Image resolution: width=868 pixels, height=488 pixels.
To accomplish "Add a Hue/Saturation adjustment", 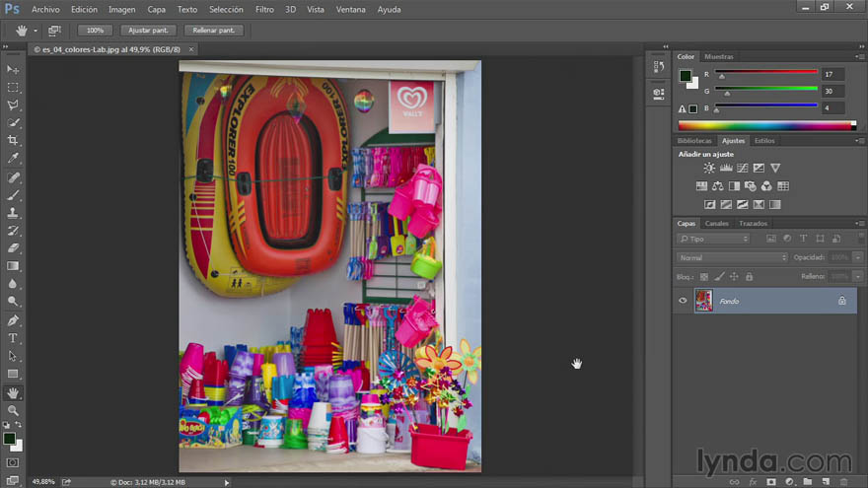I will (701, 186).
